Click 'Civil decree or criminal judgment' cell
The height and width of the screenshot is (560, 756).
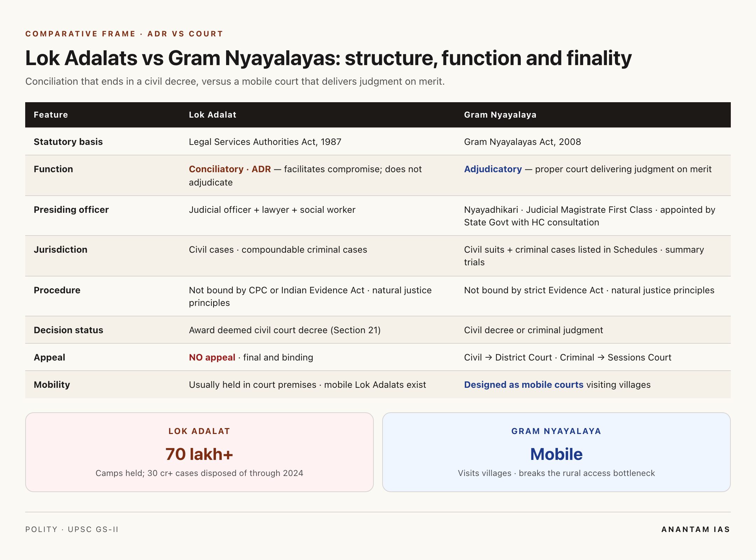(x=533, y=330)
